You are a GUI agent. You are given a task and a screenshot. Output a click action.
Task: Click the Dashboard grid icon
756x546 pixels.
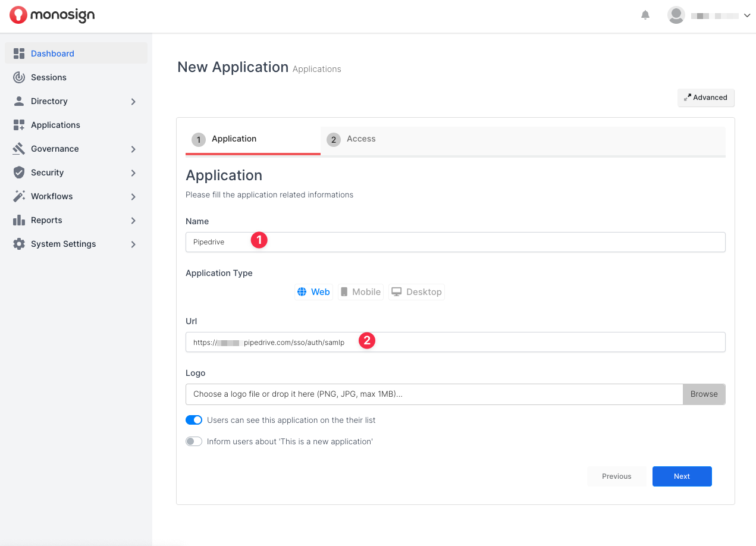(19, 54)
